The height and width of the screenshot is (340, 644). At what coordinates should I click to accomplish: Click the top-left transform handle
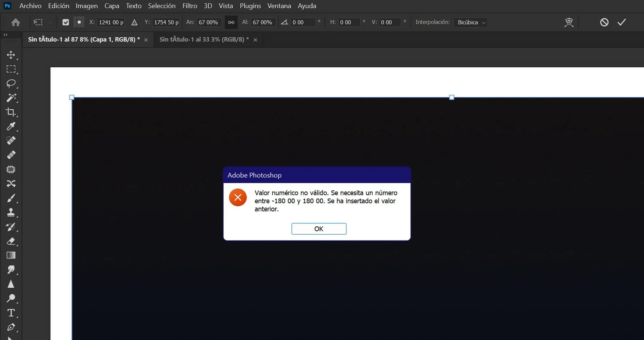72,97
